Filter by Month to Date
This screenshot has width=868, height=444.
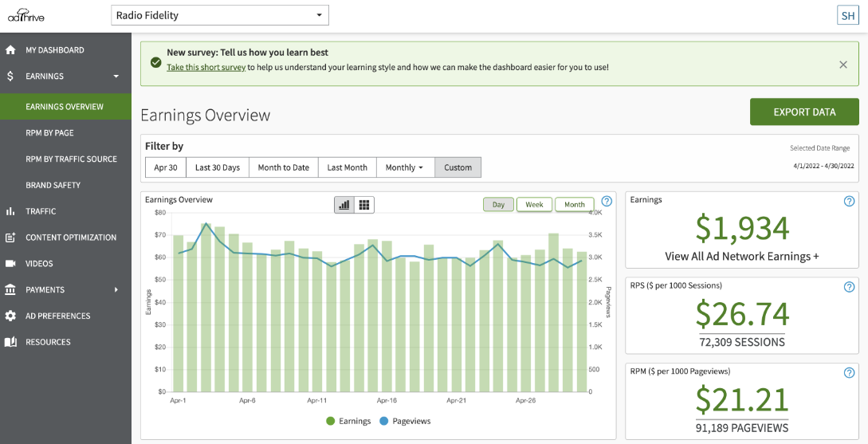(284, 167)
